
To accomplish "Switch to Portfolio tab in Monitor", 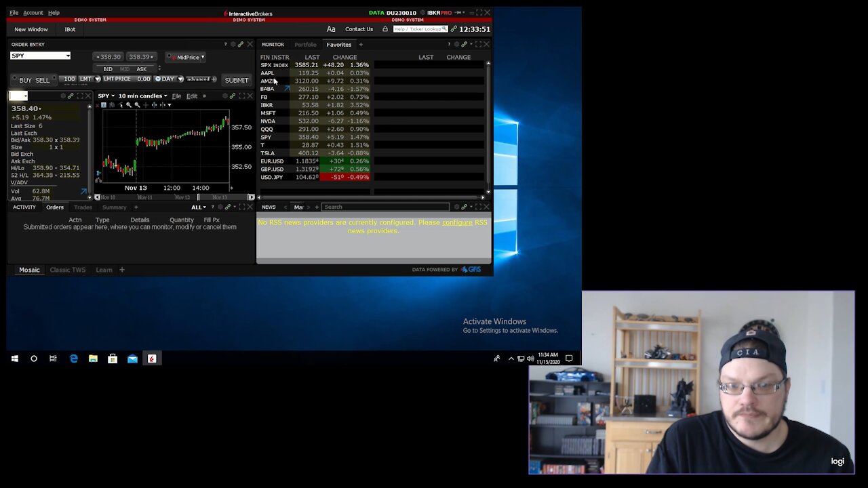I will coord(305,45).
